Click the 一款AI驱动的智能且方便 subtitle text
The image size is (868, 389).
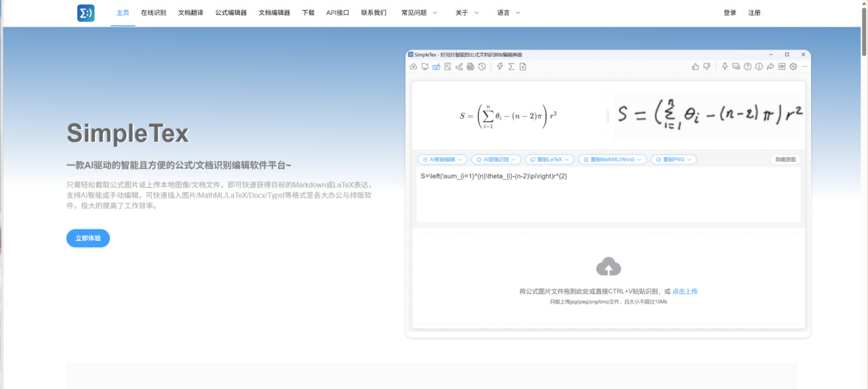(179, 165)
